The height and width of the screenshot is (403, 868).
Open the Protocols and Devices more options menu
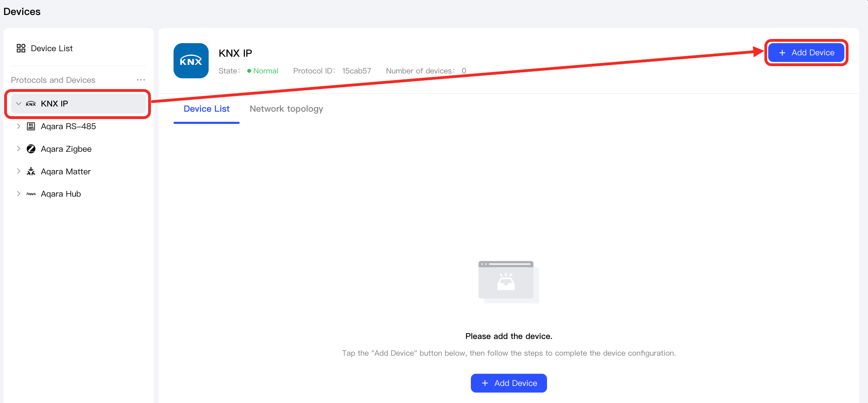pyautogui.click(x=141, y=80)
